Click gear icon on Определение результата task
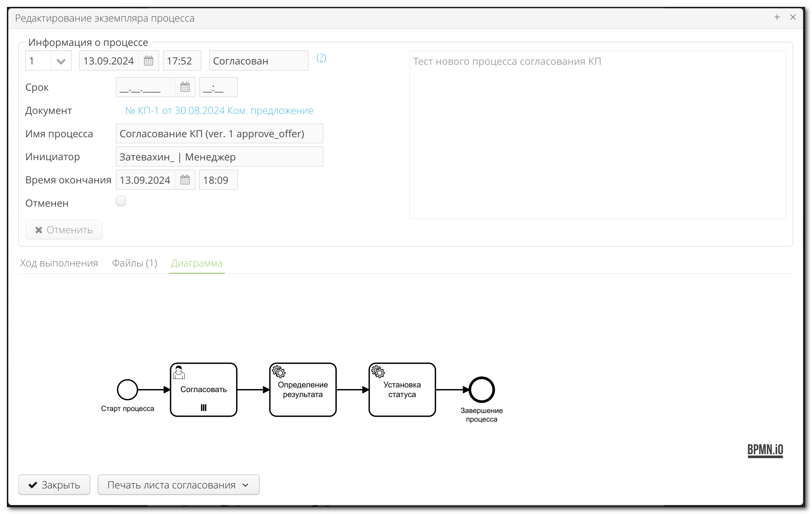The width and height of the screenshot is (812, 514). (279, 372)
